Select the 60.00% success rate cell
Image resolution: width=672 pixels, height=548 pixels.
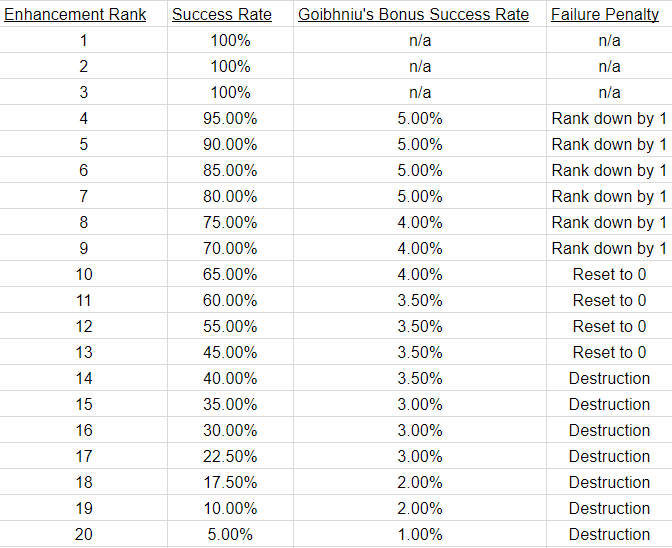pos(230,300)
